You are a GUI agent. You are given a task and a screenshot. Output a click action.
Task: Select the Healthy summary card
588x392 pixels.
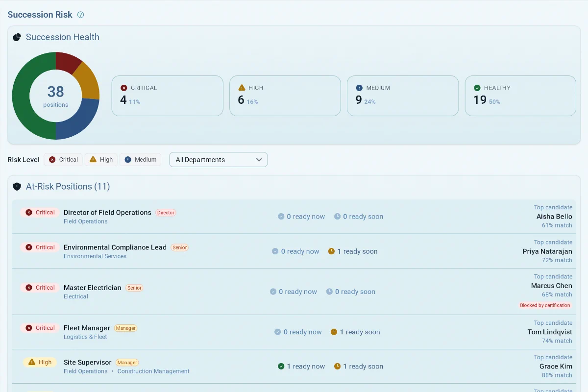(520, 96)
